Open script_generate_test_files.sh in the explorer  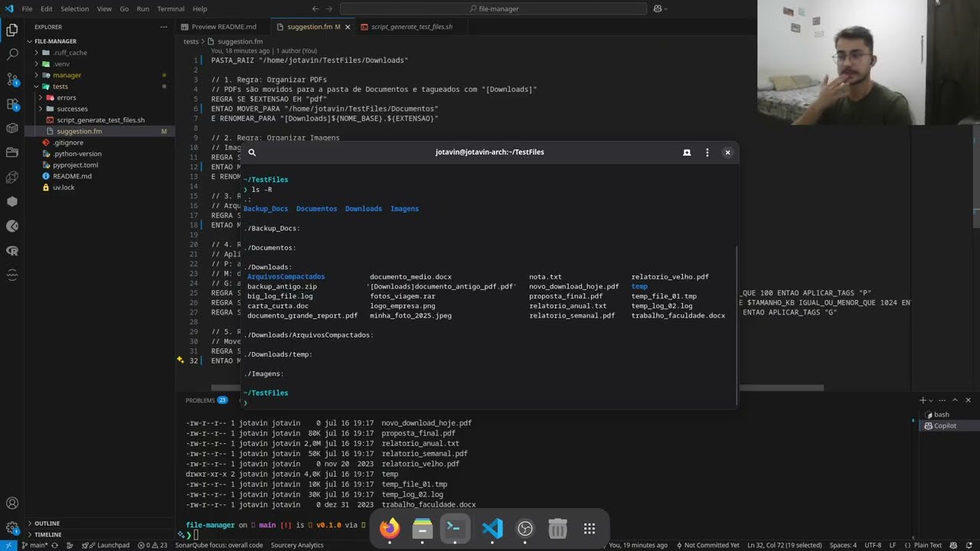tap(100, 120)
